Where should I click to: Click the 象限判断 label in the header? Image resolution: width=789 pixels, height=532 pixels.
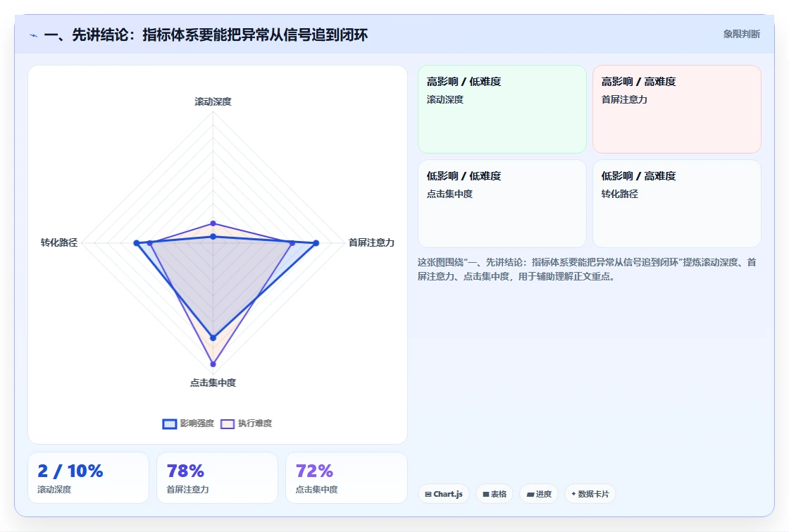742,35
